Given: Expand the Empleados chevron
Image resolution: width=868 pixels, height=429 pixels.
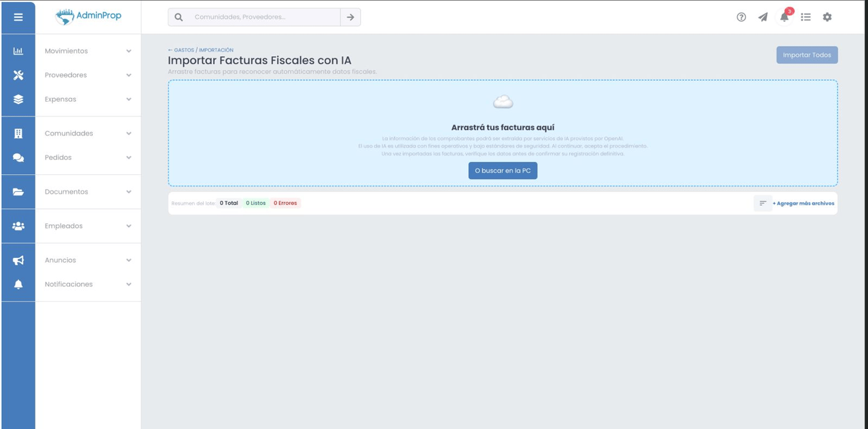Looking at the screenshot, I should pos(129,226).
